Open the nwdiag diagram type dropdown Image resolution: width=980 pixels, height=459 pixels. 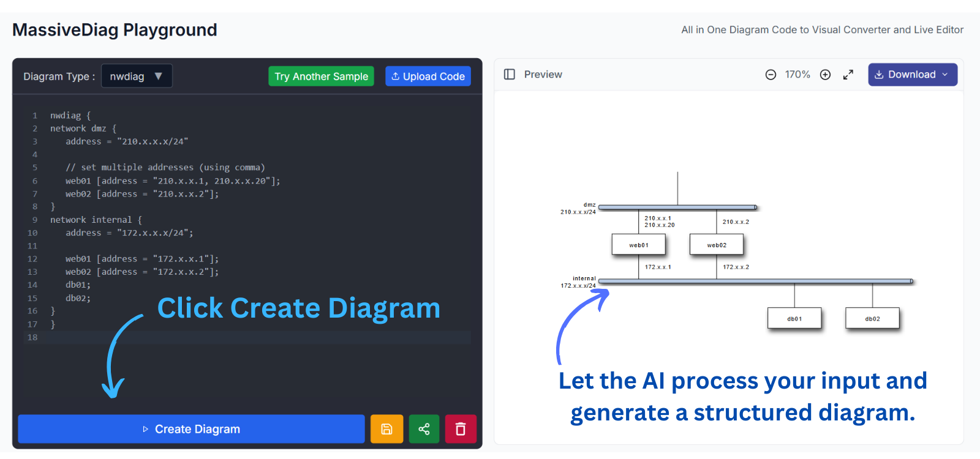pyautogui.click(x=137, y=76)
